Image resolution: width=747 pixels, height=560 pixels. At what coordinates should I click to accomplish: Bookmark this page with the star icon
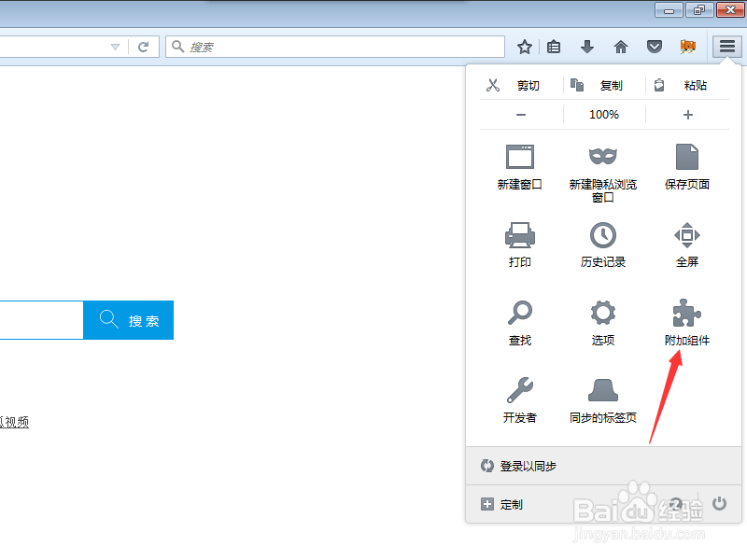[x=524, y=46]
